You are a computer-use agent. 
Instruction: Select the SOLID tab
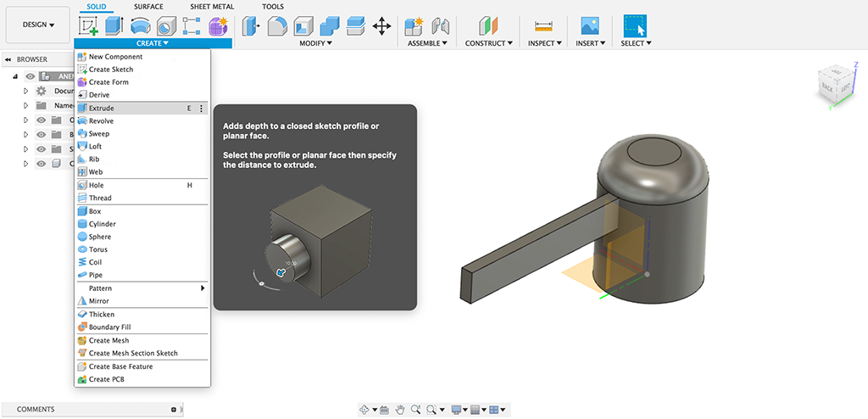point(97,7)
